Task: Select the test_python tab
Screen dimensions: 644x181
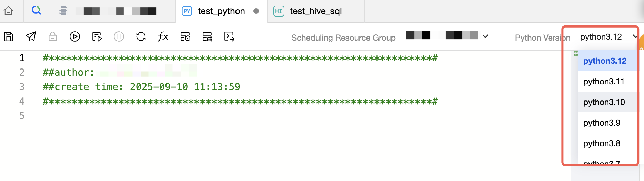Action: tap(221, 11)
